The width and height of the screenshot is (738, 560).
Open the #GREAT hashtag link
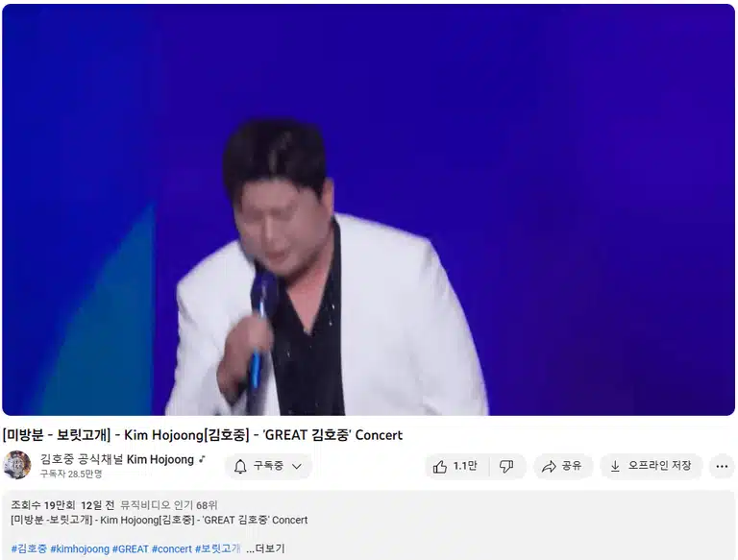click(x=131, y=548)
